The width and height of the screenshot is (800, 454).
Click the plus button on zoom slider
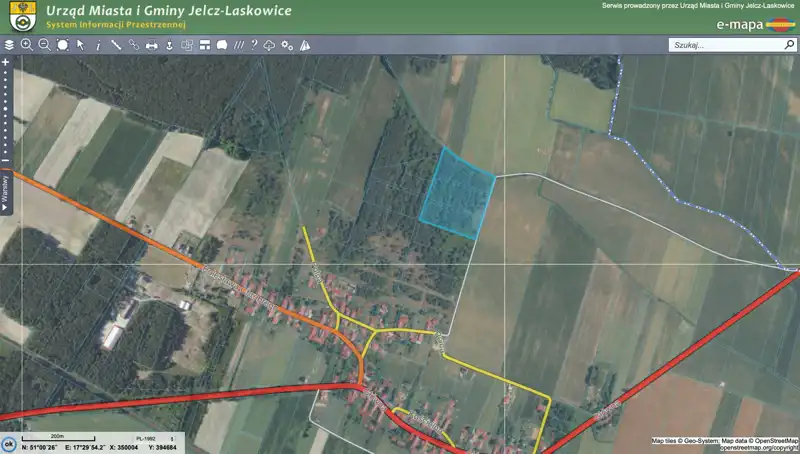pos(5,63)
